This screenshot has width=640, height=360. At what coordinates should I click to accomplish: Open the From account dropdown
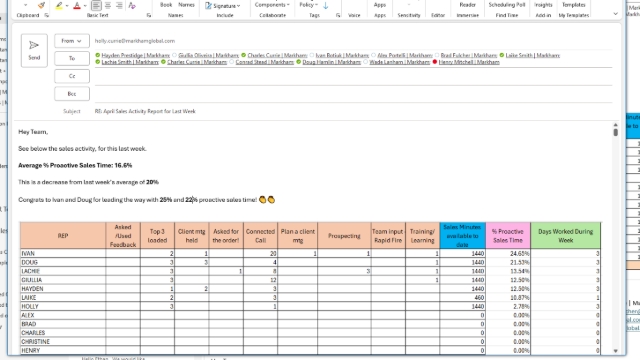pyautogui.click(x=72, y=41)
